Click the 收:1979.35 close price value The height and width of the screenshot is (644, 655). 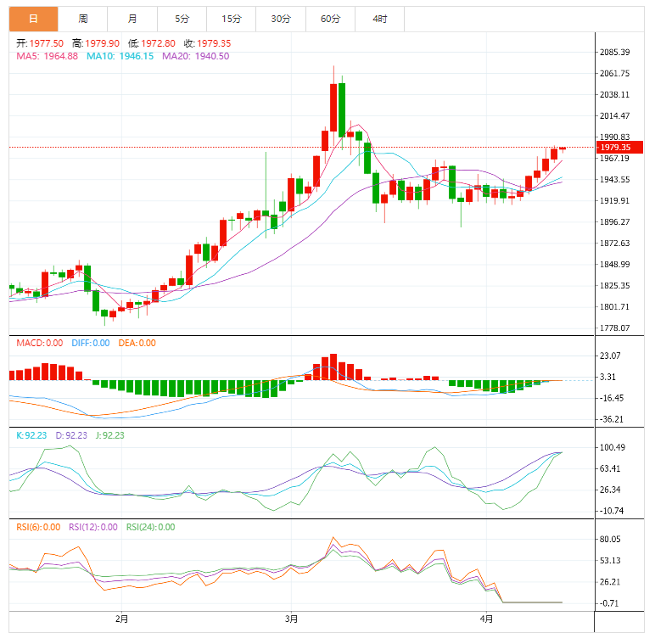point(208,43)
